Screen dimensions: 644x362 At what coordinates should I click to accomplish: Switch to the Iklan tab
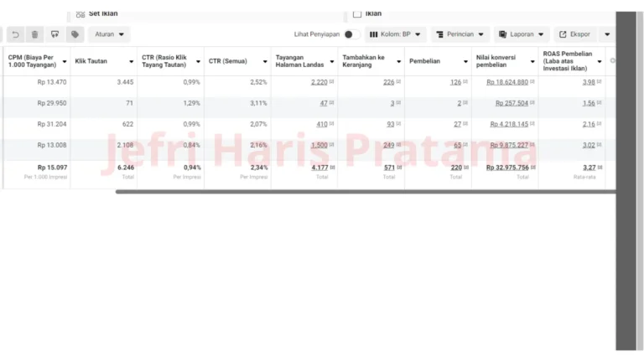coord(373,13)
